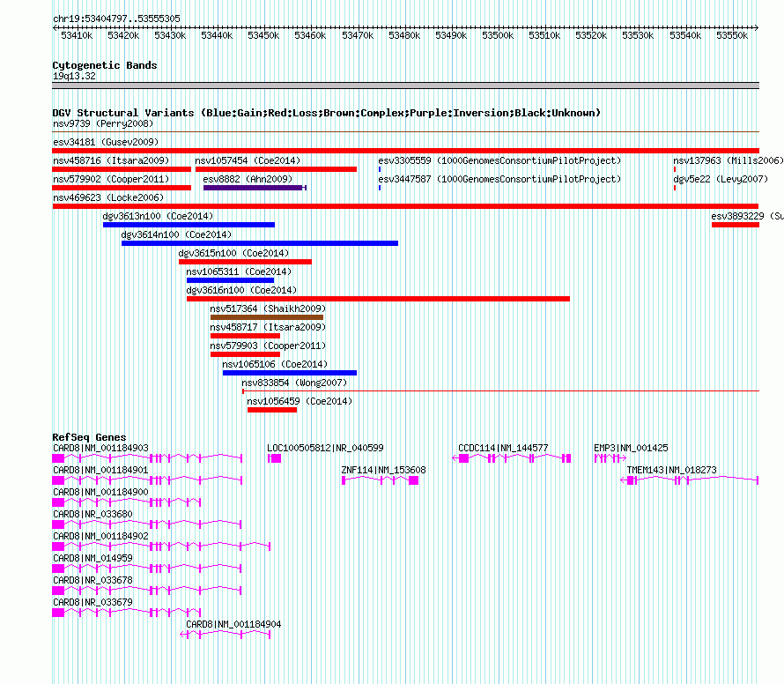Click CARD8|NR_033679 transcript label
The width and height of the screenshot is (784, 684).
click(92, 602)
